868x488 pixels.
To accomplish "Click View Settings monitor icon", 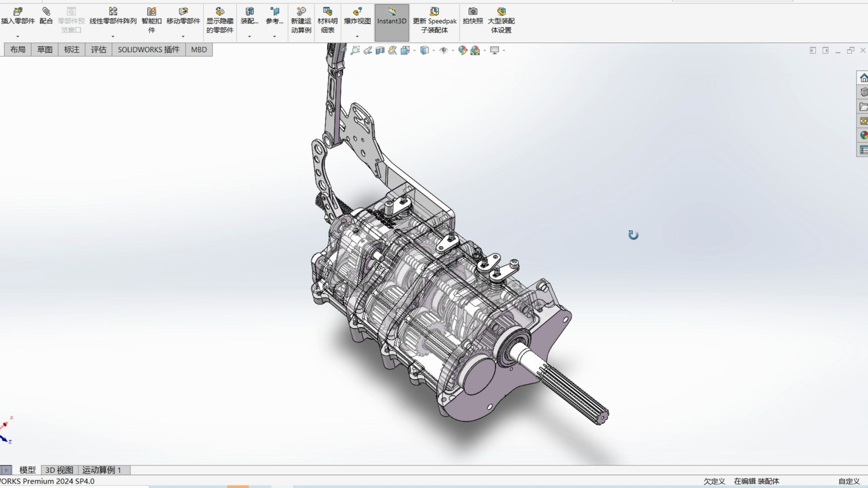I will pyautogui.click(x=495, y=50).
